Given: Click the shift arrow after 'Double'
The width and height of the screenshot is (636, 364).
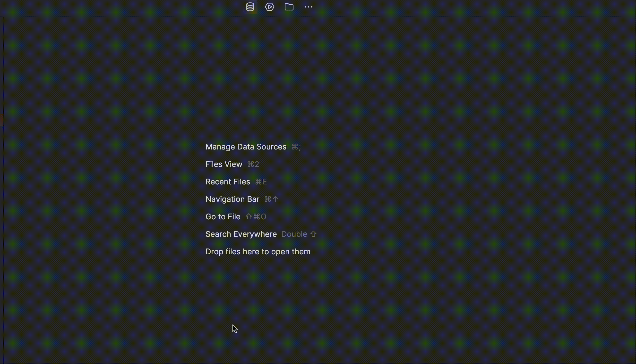Looking at the screenshot, I should click(x=313, y=234).
